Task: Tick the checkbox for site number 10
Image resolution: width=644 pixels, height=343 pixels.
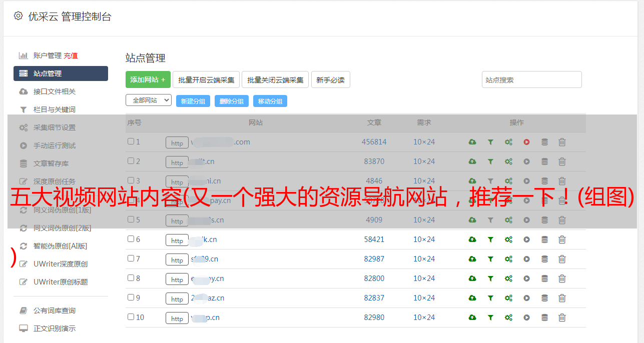Action: point(131,317)
